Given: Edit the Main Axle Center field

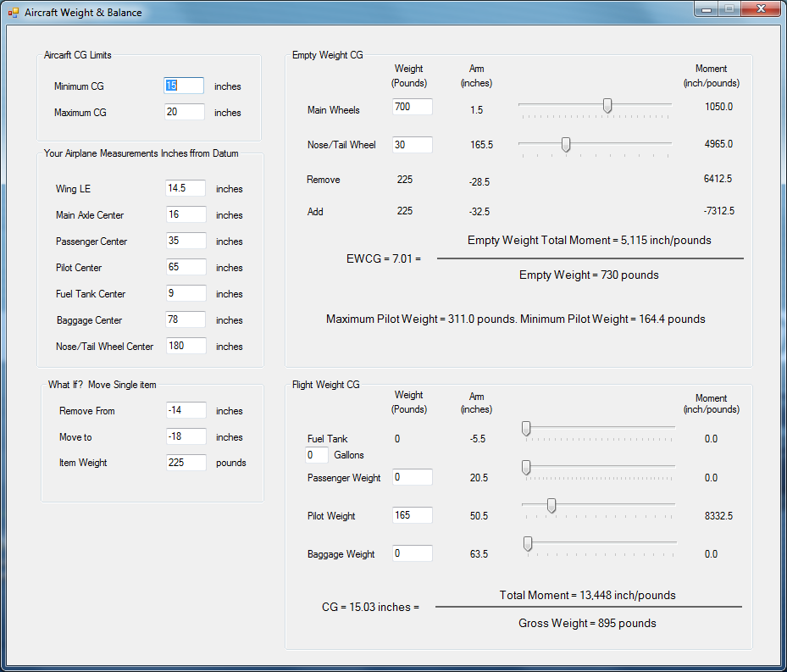Looking at the screenshot, I should click(x=186, y=214).
